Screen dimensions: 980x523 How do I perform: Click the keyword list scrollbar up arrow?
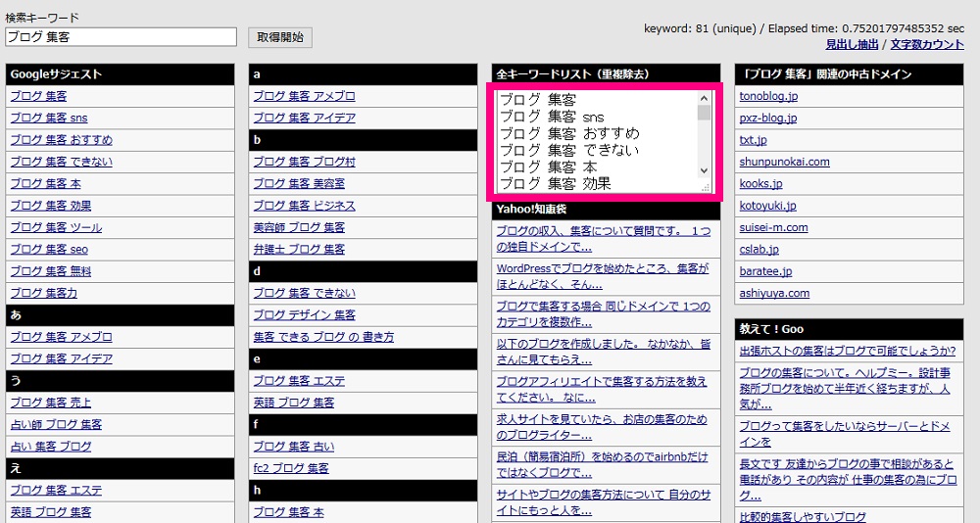(704, 98)
